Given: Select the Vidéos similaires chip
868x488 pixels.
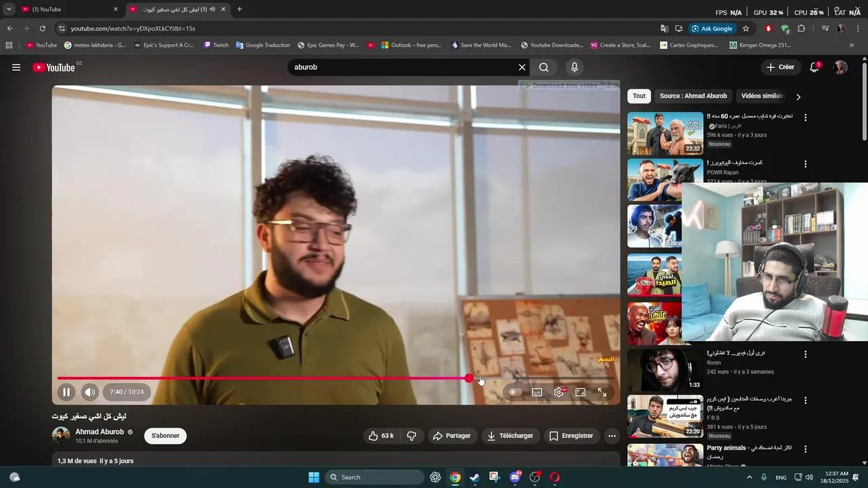Looking at the screenshot, I should (762, 96).
